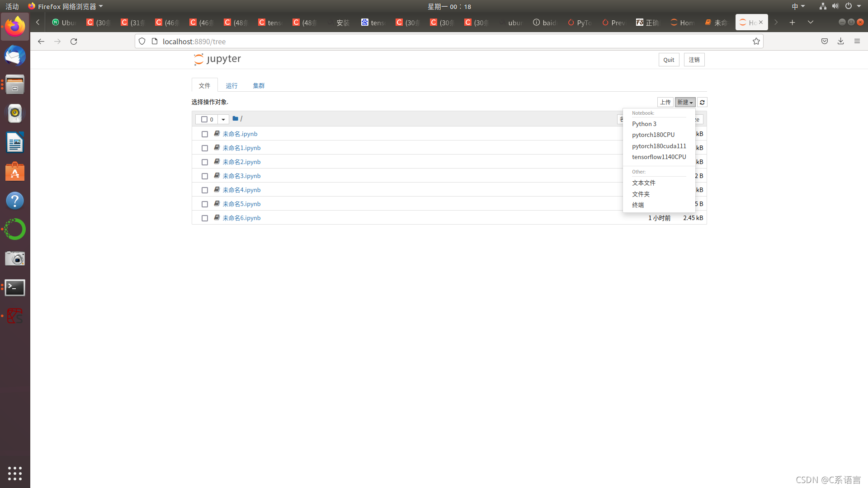Open the Firefox hamburger menu
The height and width of the screenshot is (488, 868).
click(857, 42)
